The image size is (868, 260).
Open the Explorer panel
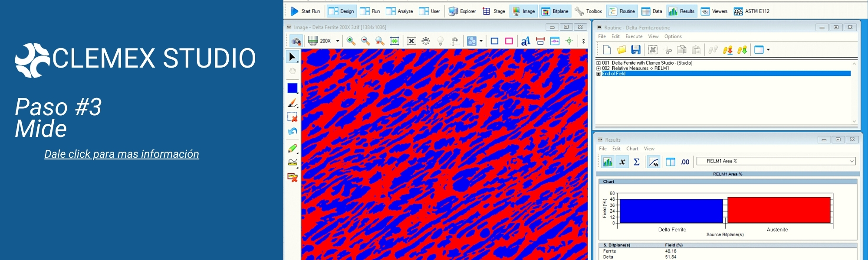[x=462, y=11]
